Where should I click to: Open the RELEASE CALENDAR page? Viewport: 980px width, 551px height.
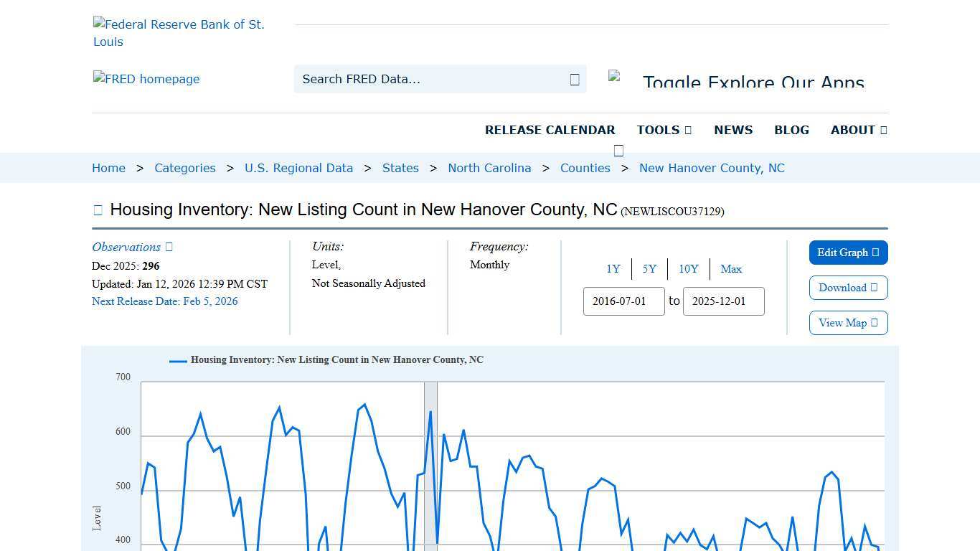click(550, 130)
